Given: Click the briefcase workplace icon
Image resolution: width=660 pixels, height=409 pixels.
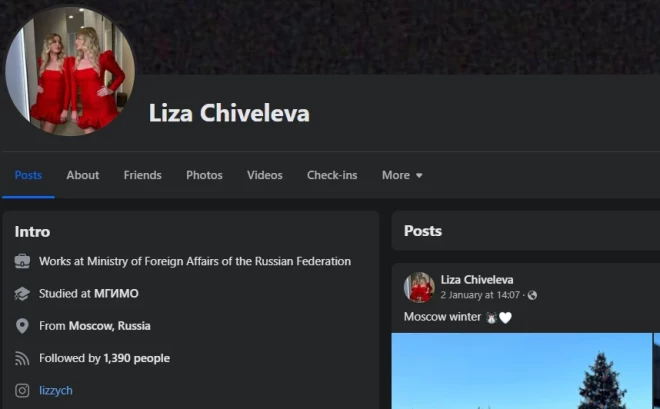Looking at the screenshot, I should pyautogui.click(x=22, y=261).
